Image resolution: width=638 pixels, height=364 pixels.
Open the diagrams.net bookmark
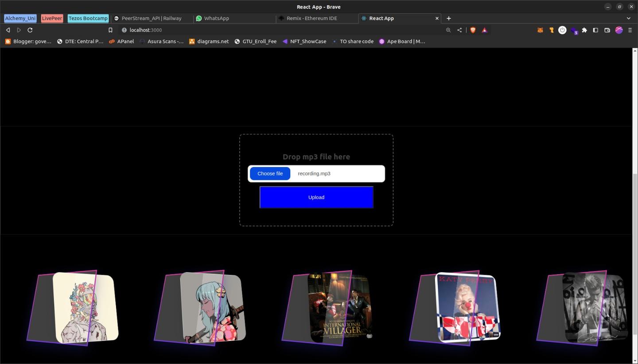click(209, 41)
